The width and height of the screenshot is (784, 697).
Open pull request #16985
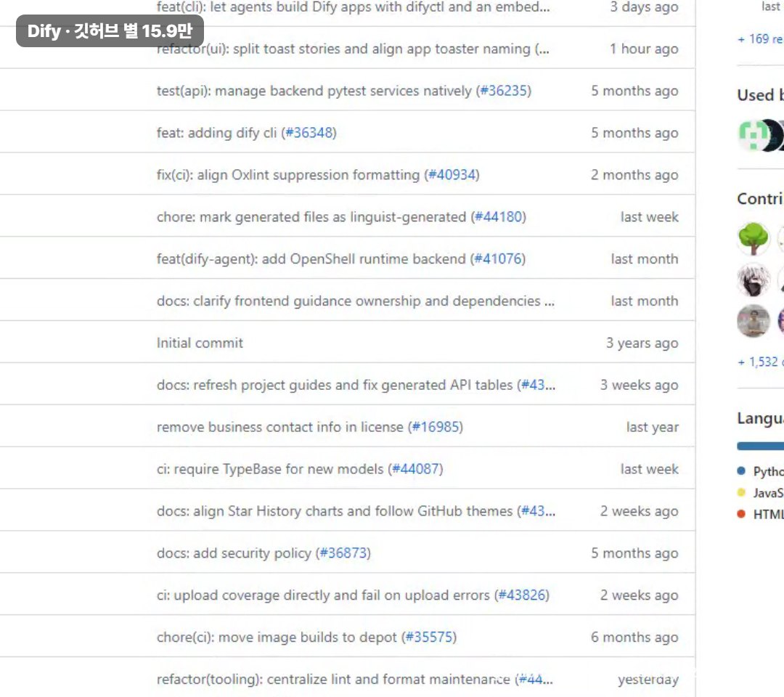click(436, 426)
